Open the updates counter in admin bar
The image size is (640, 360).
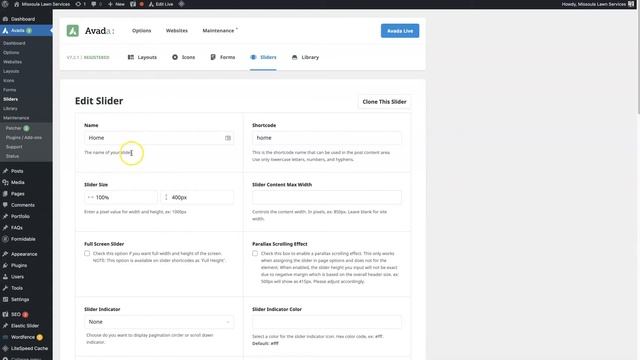tap(80, 4)
